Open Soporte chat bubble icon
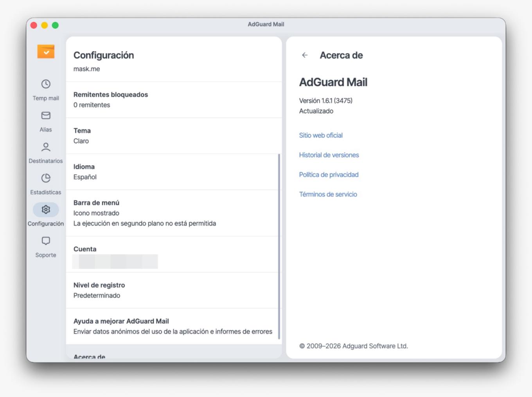 click(46, 241)
